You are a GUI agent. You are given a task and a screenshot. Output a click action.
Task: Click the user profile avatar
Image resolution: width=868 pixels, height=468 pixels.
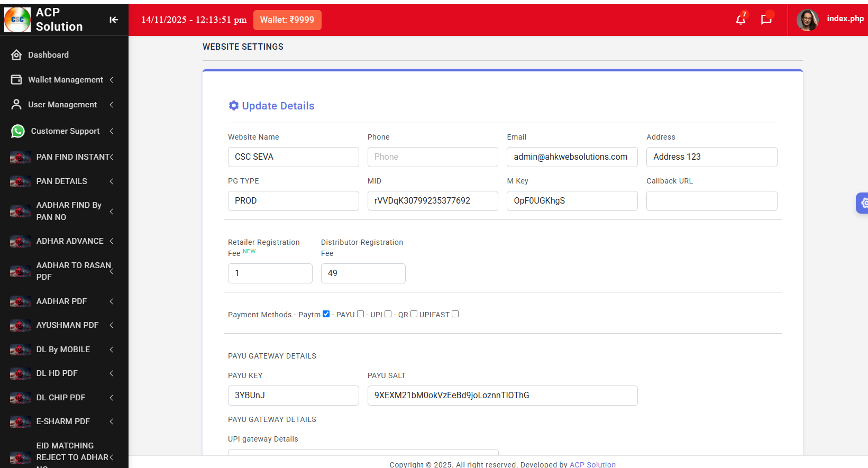coord(807,20)
